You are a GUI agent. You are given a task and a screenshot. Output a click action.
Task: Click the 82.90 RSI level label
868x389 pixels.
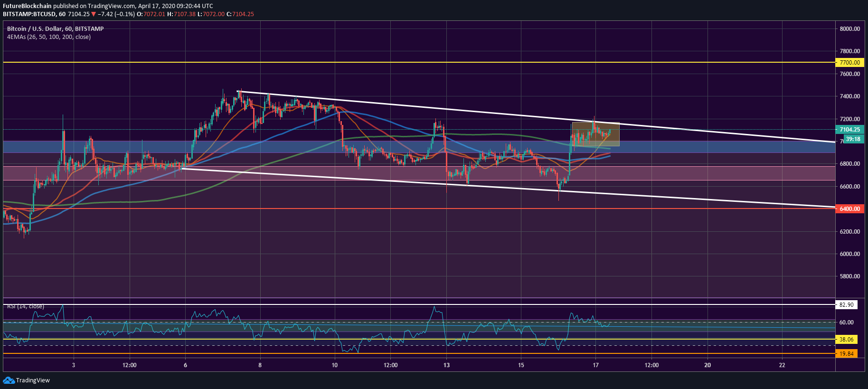tap(846, 305)
